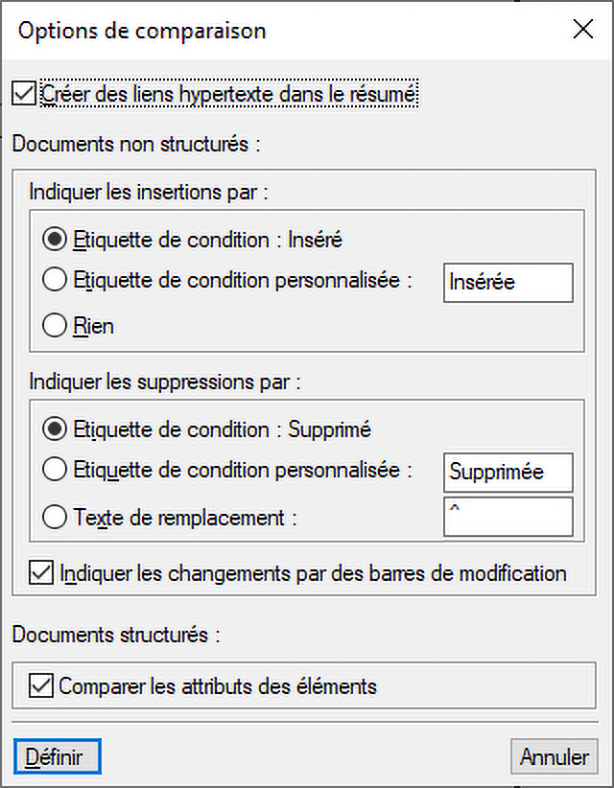Uncheck Comparer les attributs des éléments
Viewport: 614px width, 788px height.
[x=42, y=686]
